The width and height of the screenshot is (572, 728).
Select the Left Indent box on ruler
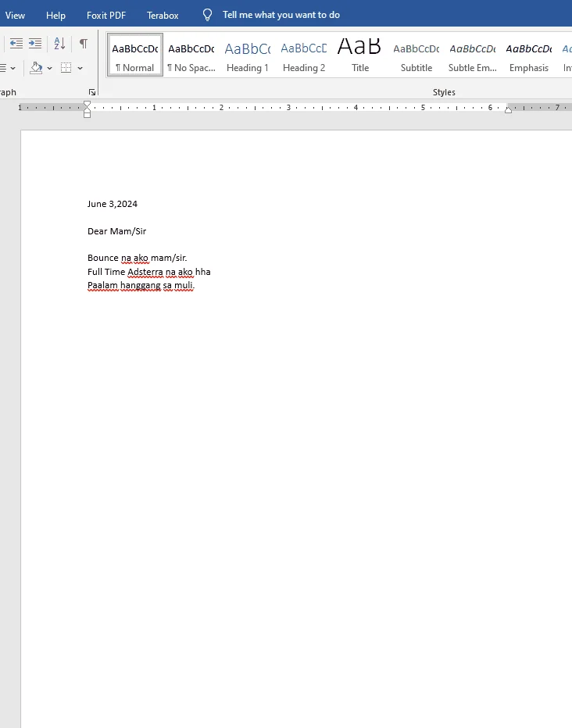(x=87, y=115)
